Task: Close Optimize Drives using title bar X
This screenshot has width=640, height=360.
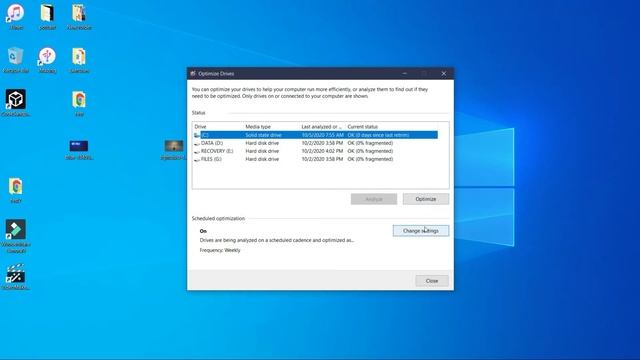Action: coord(444,73)
